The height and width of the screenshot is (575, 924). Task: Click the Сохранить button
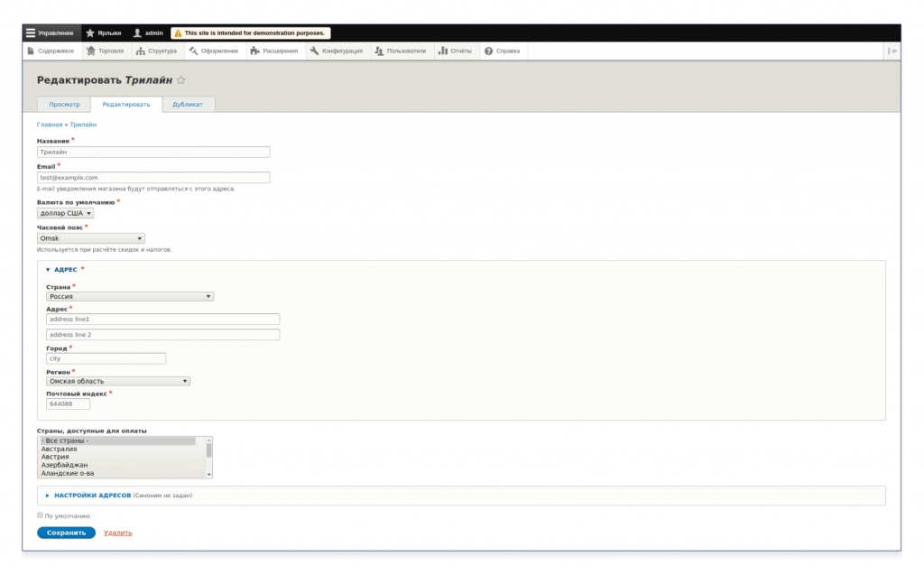pos(66,533)
